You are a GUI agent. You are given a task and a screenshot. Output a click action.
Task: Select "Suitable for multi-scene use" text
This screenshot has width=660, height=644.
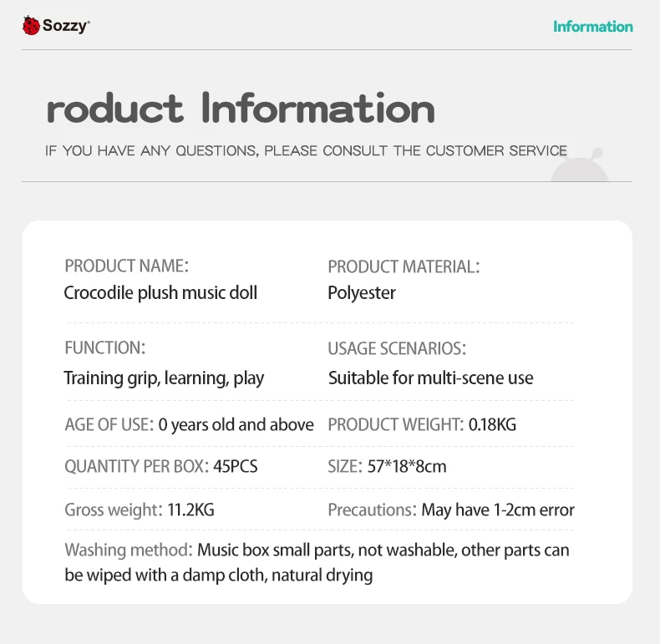430,378
